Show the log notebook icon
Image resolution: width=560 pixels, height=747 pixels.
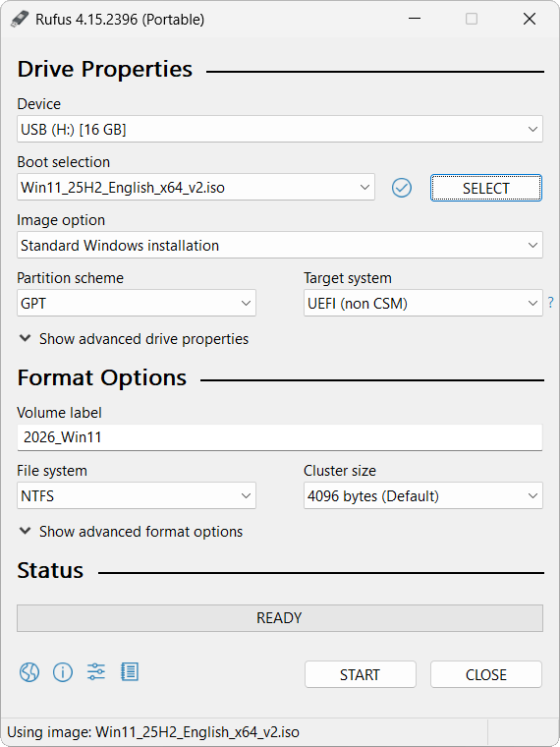click(x=130, y=671)
